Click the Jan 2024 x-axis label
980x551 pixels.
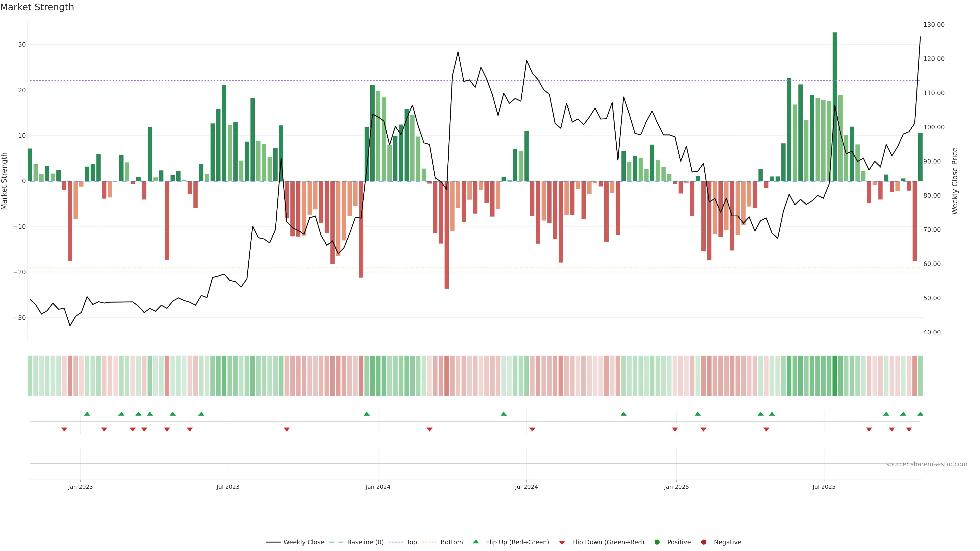[378, 487]
